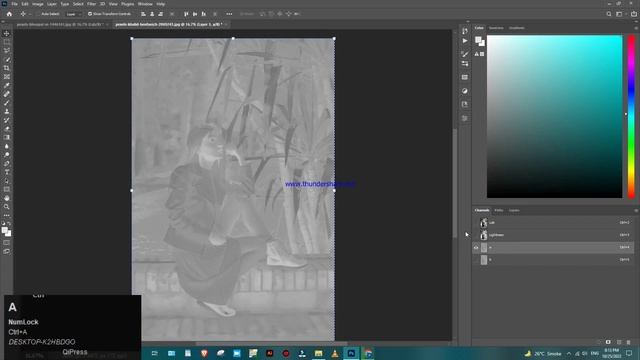Open the Filter menu

pyautogui.click(x=91, y=4)
